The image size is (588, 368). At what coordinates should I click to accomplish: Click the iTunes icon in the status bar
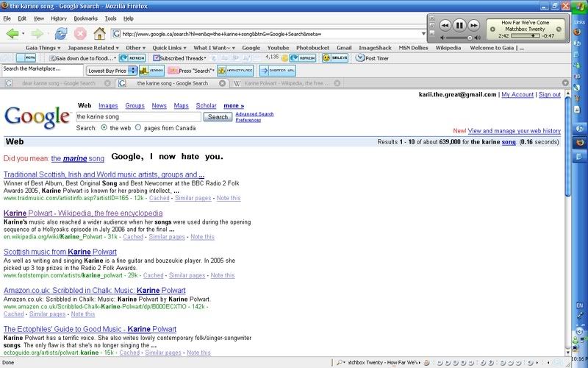[426, 363]
